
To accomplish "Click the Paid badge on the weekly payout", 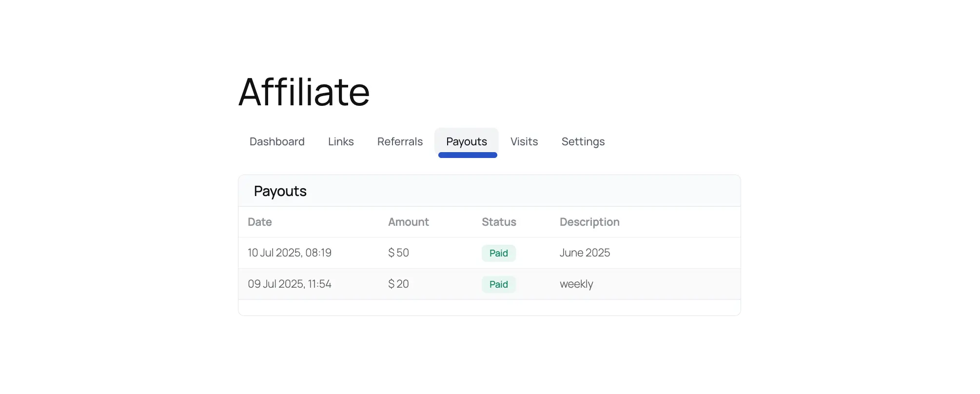I will (x=498, y=284).
